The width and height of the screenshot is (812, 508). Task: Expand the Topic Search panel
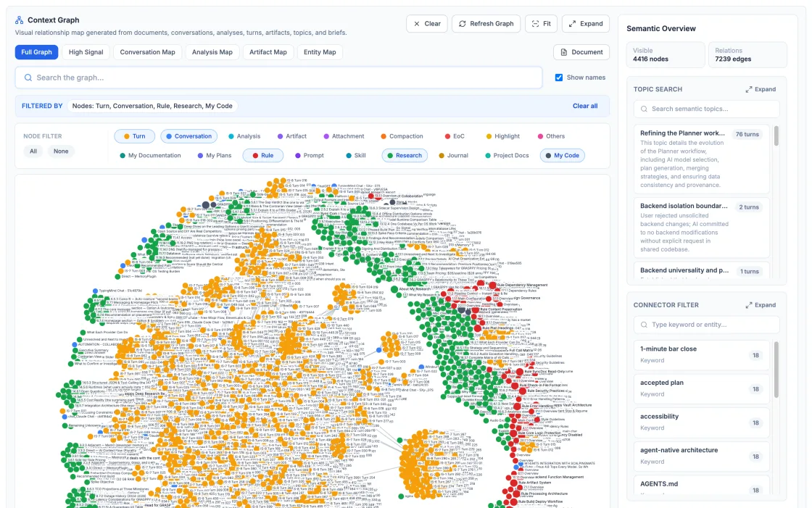(x=761, y=89)
